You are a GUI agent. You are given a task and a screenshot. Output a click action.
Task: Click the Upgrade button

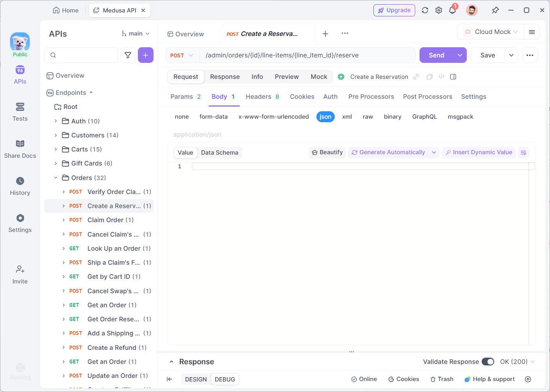394,11
